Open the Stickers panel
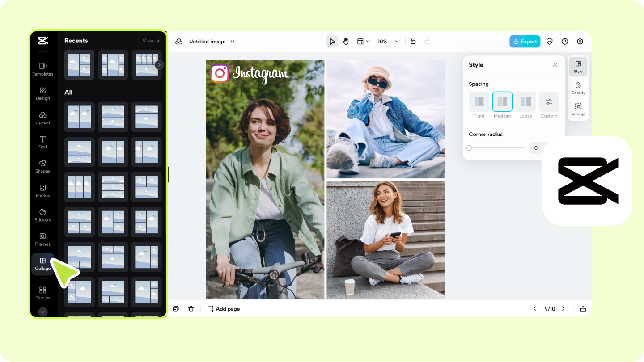 click(42, 215)
